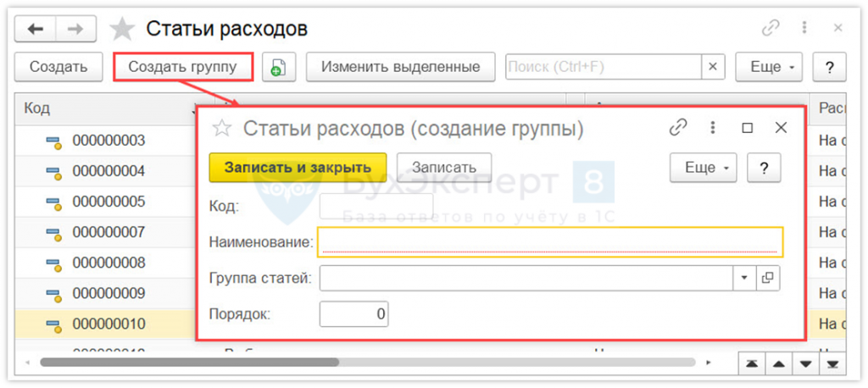
Task: Click the forward navigation arrow
Action: [x=75, y=29]
